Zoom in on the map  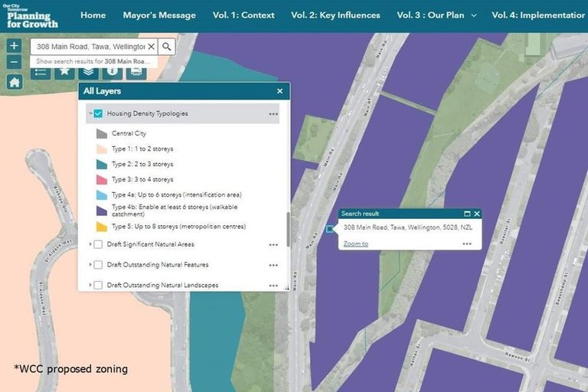(x=15, y=46)
